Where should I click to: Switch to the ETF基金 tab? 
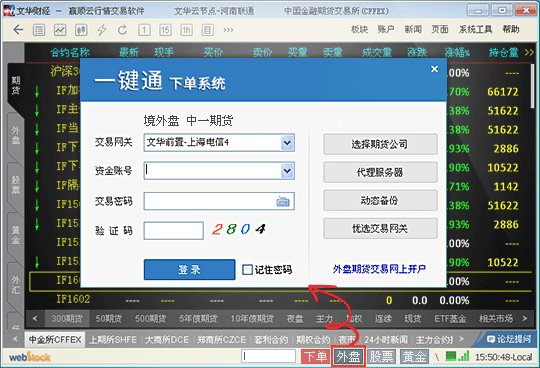coord(450,319)
